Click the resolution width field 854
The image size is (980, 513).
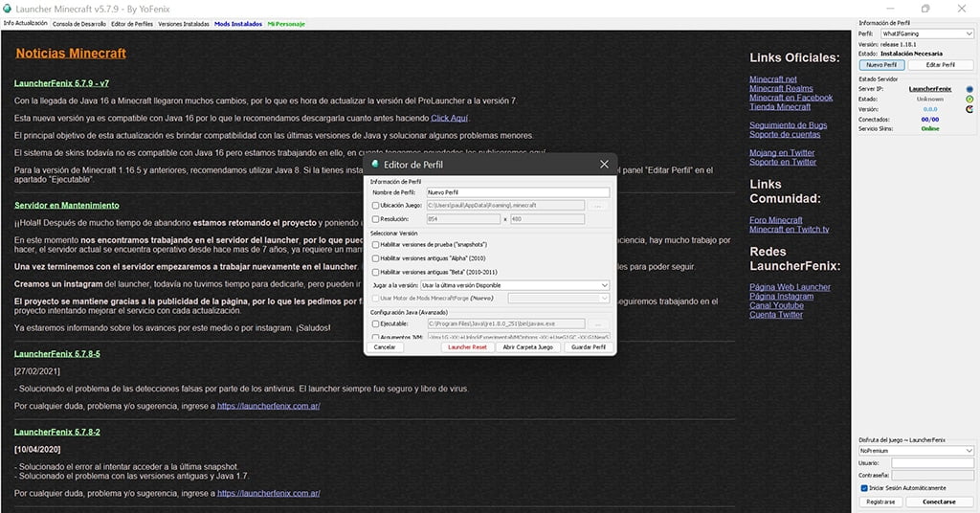(464, 219)
